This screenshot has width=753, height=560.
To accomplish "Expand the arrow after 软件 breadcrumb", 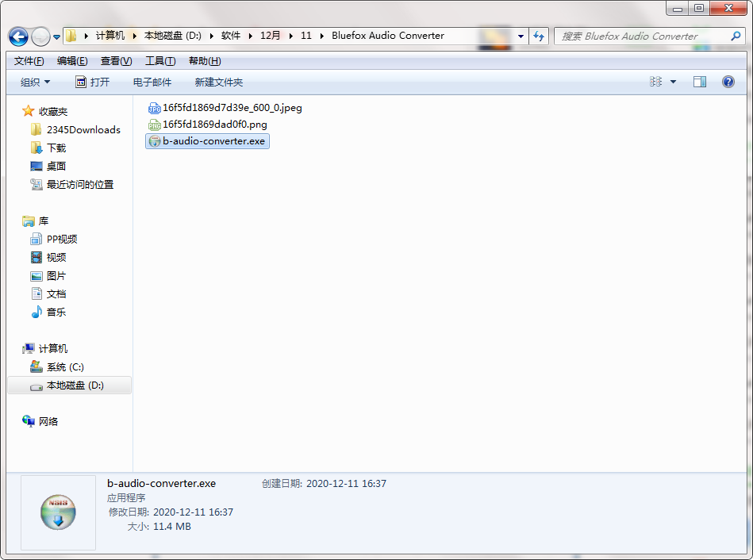I will click(250, 36).
